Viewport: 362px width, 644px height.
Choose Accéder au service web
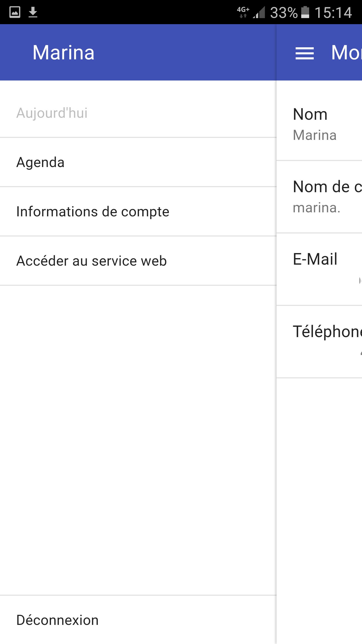[92, 261]
